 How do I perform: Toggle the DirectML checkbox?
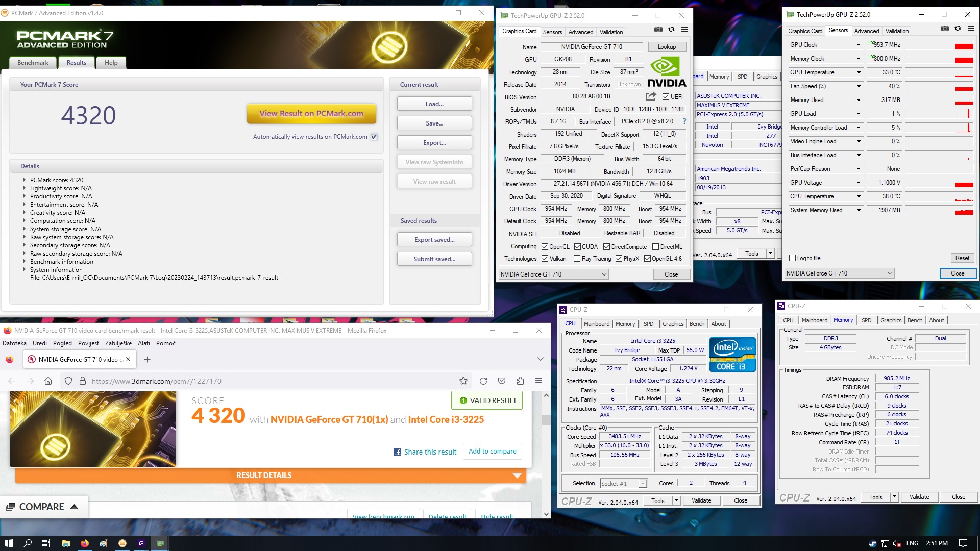point(656,247)
